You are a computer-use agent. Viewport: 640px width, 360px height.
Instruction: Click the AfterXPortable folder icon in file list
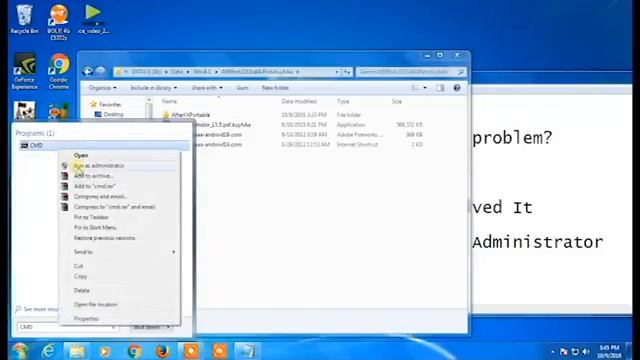[x=166, y=115]
